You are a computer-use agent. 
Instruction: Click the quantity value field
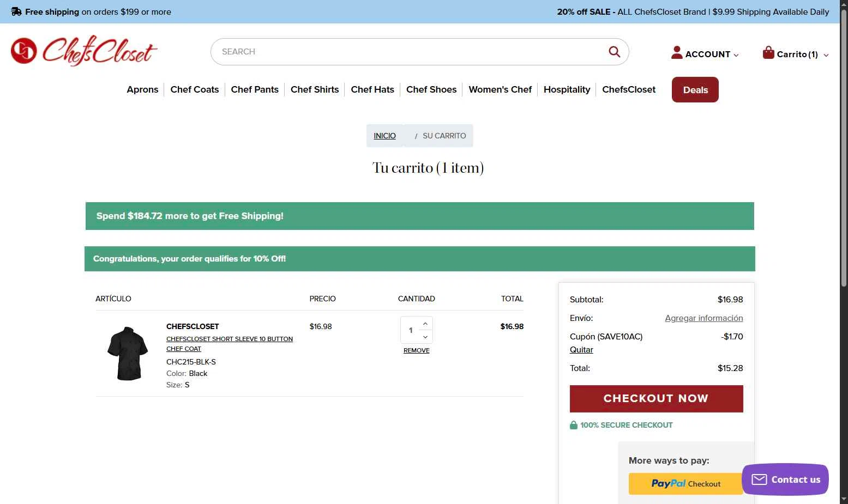(x=411, y=330)
